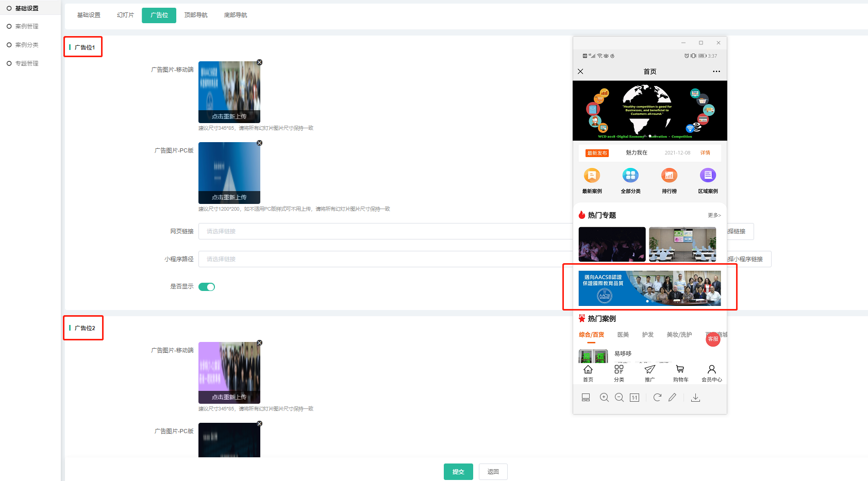Tap the 区域案例 purple icon
The height and width of the screenshot is (481, 868).
click(x=708, y=176)
